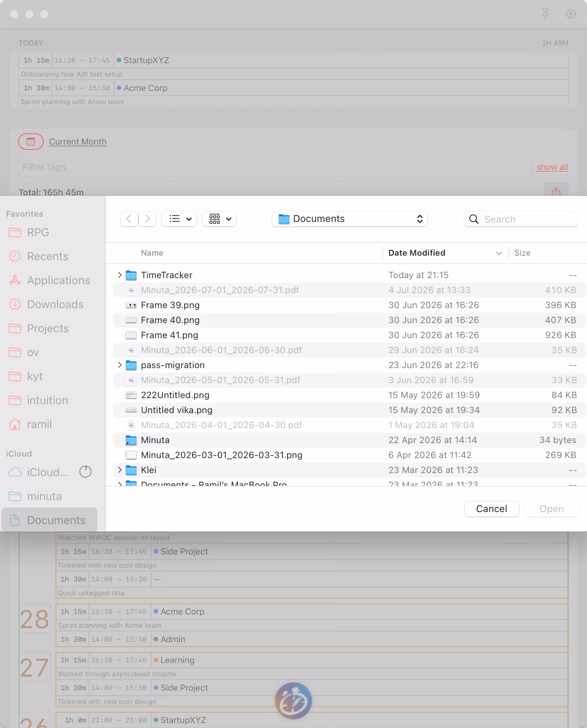The image size is (587, 728).
Task: Click the Minuta_2026-06-01_2026-06-30.pdf row
Action: 350,350
